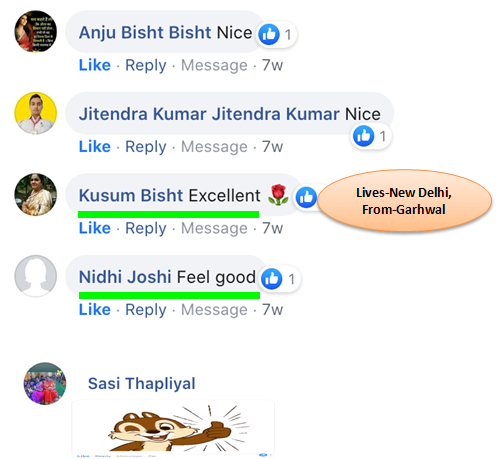Click the Lives-New Delhi orange callout bubble
Screen dimensions: 498x459
click(x=404, y=201)
